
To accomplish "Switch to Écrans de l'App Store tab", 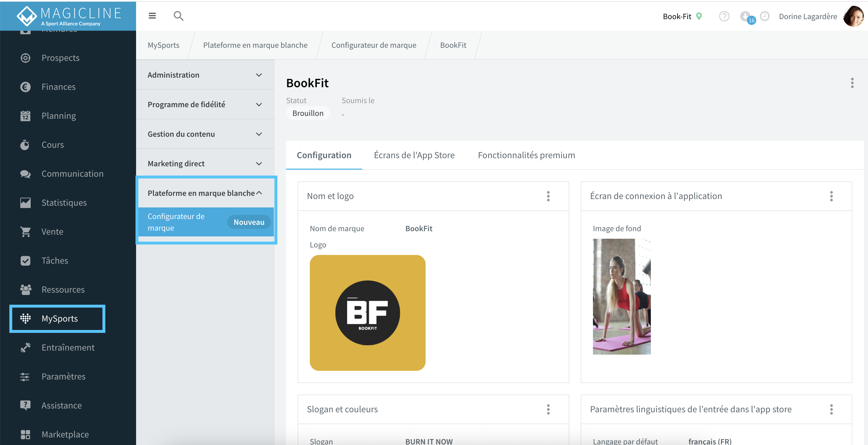I will point(414,155).
